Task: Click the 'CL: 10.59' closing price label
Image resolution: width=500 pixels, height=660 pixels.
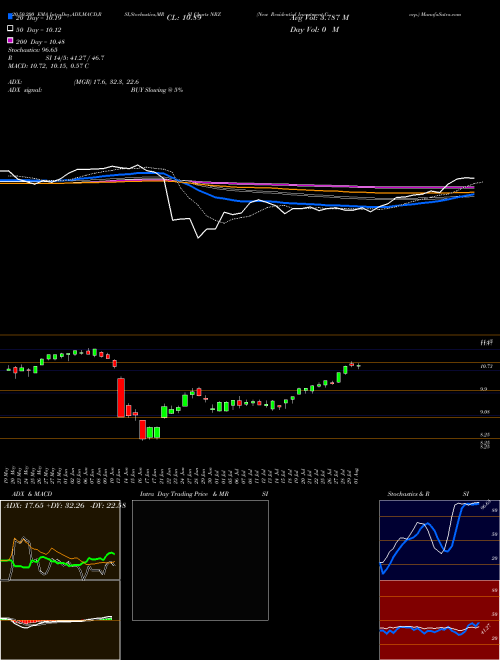Action: click(x=184, y=18)
